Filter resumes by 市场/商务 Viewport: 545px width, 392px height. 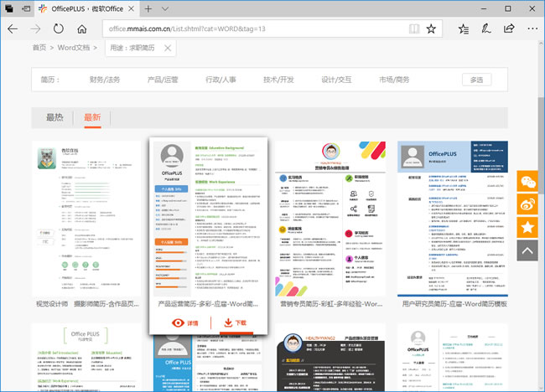pyautogui.click(x=394, y=80)
